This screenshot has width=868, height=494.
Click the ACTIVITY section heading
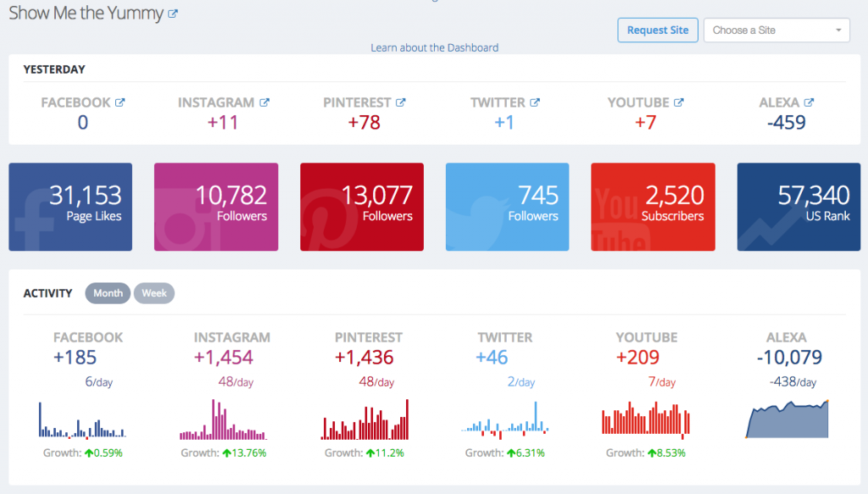pos(47,293)
